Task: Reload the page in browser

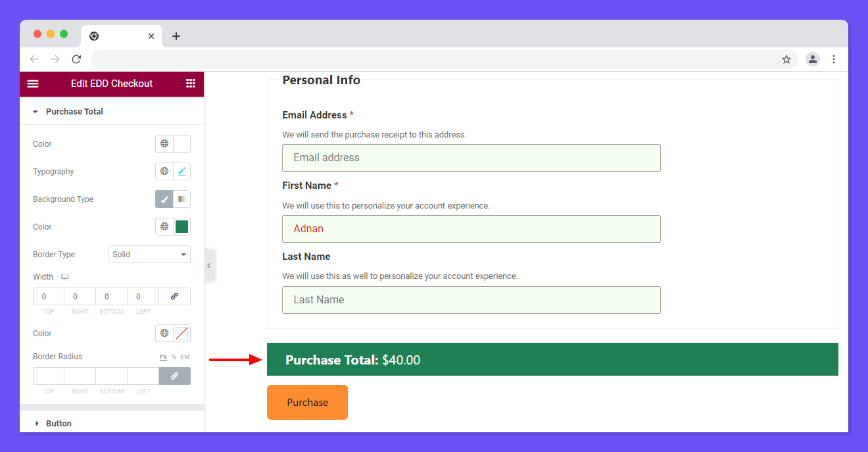Action: (76, 59)
